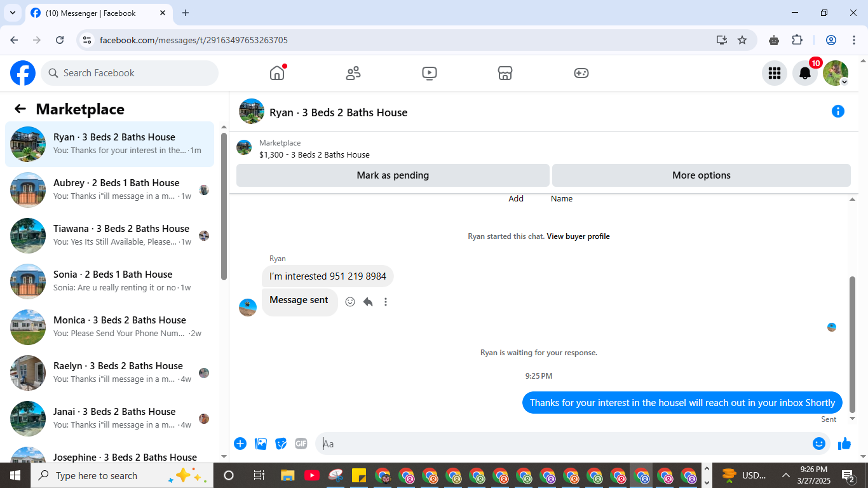
Task: Open Sonia · 2 Beds 1 Bath House chat
Action: click(109, 281)
